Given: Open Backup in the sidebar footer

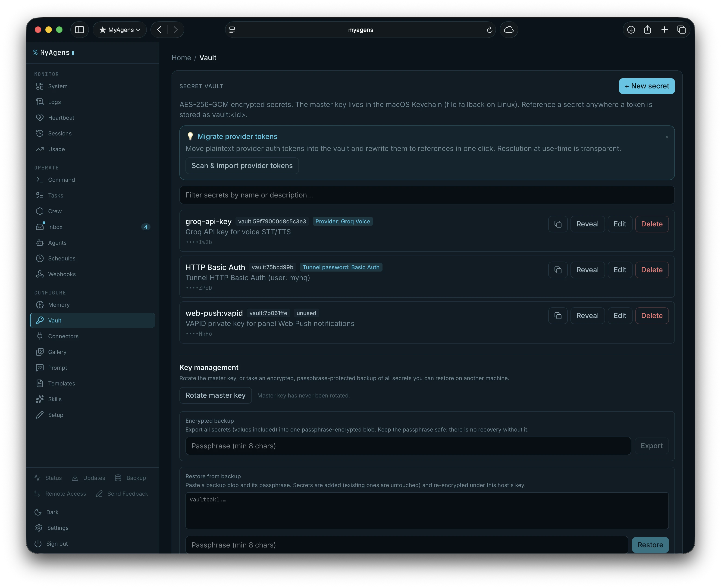Looking at the screenshot, I should coord(130,478).
